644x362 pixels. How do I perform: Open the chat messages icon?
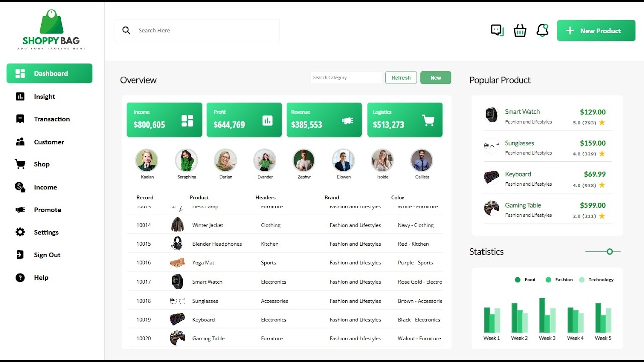click(497, 31)
